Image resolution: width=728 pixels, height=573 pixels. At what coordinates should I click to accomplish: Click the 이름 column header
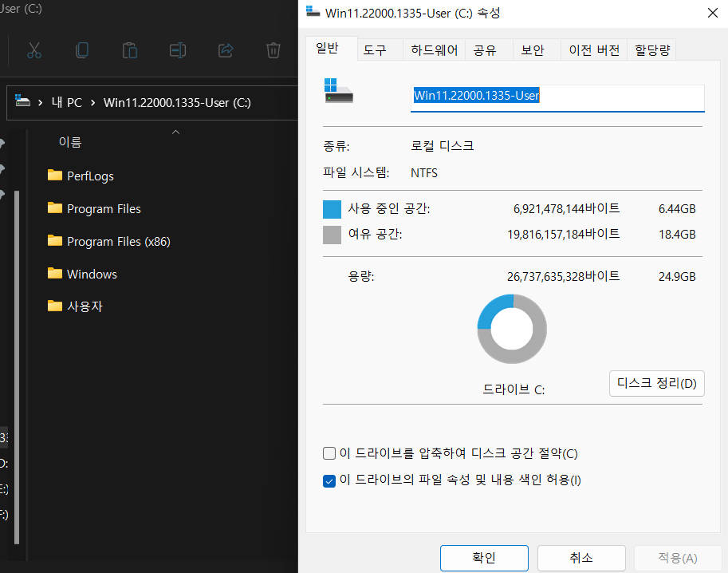(70, 142)
